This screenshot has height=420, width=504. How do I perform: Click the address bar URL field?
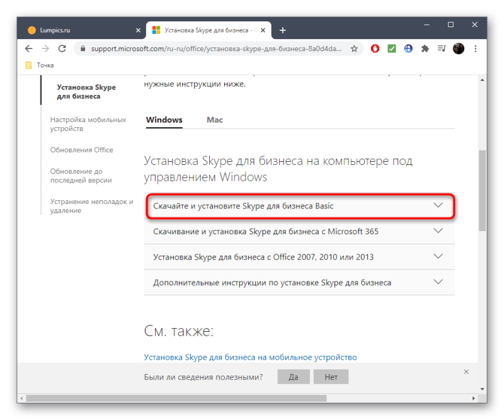pyautogui.click(x=216, y=48)
